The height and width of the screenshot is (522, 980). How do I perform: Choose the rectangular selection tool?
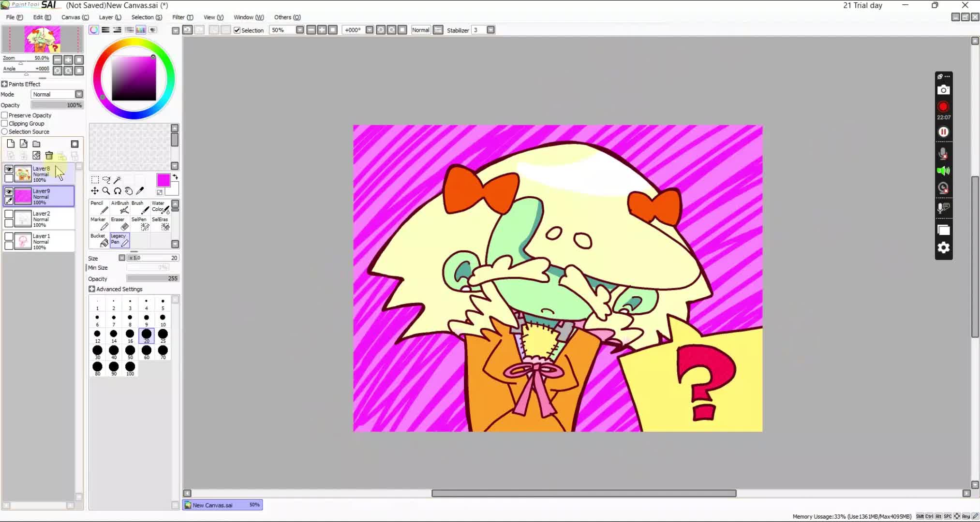pos(95,180)
